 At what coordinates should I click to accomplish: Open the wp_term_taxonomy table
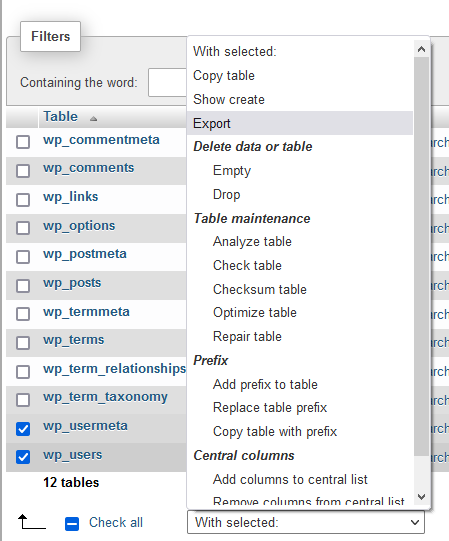105,397
